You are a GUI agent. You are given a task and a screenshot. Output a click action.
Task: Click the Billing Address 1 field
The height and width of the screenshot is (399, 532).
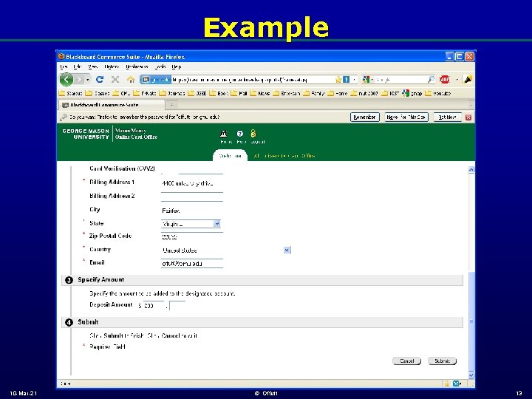point(192,183)
